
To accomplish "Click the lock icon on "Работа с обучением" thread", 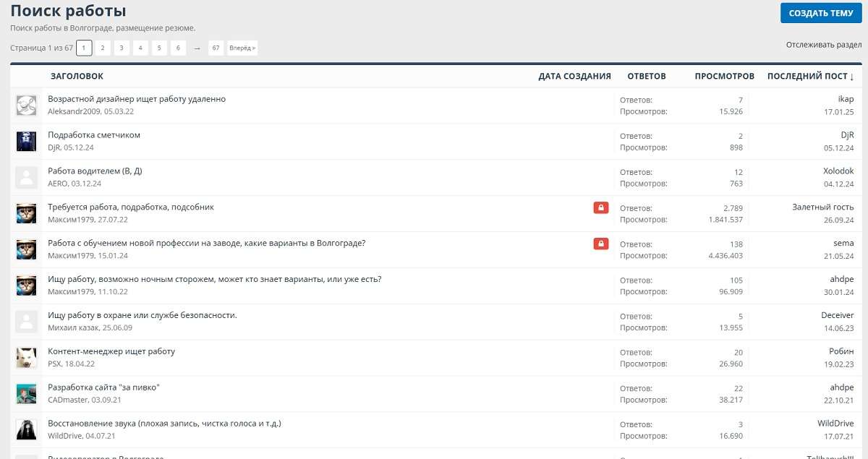I will [x=600, y=244].
